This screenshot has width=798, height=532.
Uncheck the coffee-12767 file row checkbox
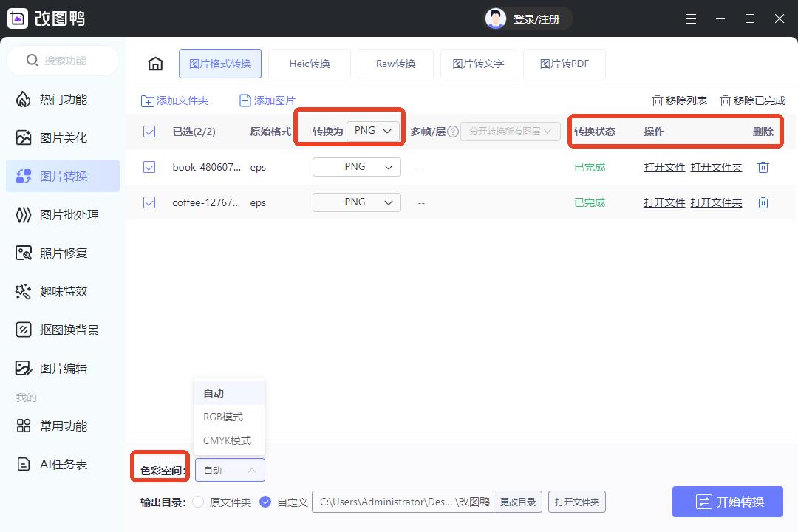click(x=149, y=202)
